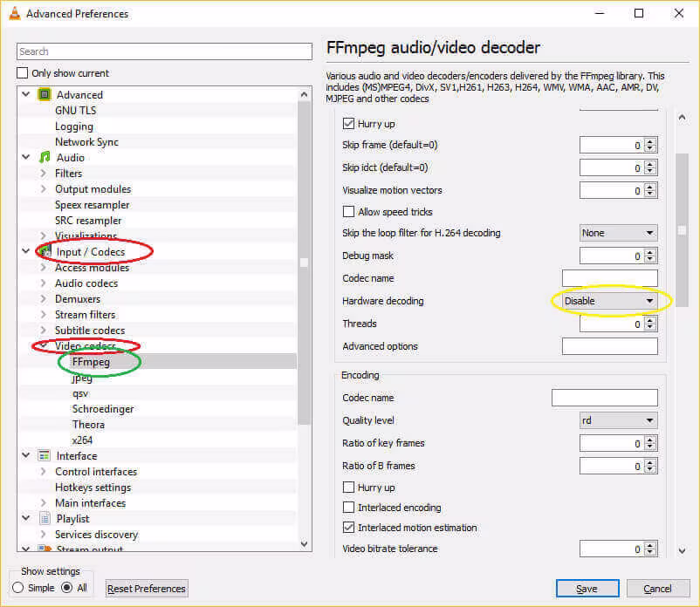700x607 pixels.
Task: Click the Advanced options text field
Action: click(609, 346)
